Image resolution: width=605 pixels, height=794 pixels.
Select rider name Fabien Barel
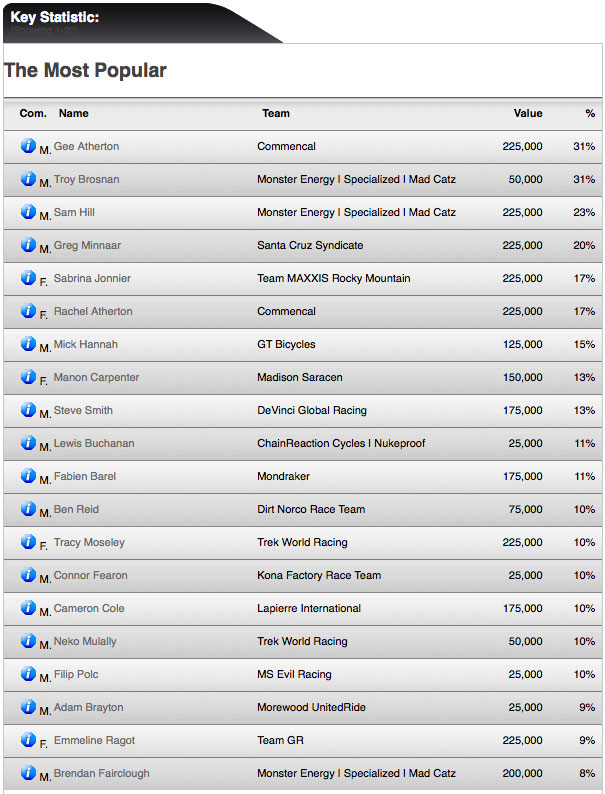click(x=85, y=476)
